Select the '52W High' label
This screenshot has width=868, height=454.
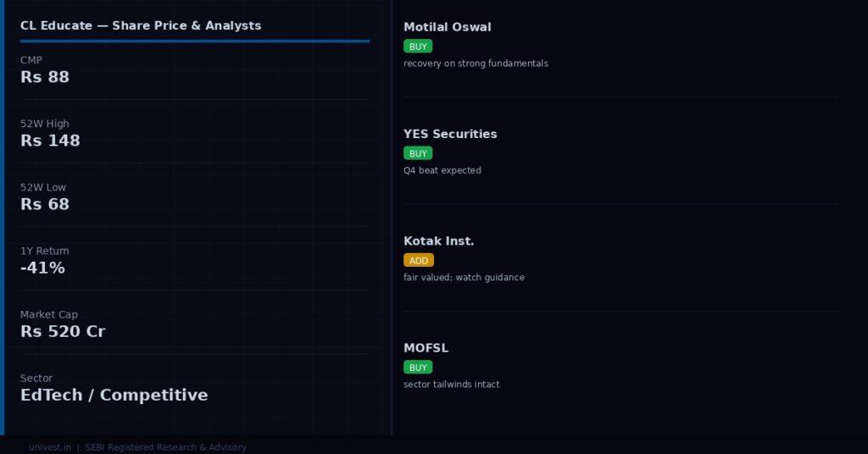(45, 124)
